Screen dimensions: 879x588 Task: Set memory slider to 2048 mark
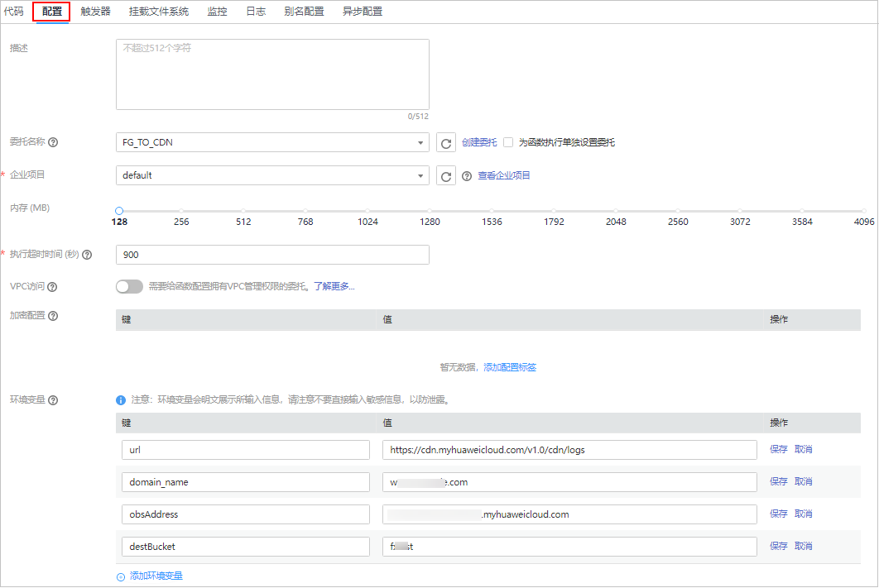[616, 211]
